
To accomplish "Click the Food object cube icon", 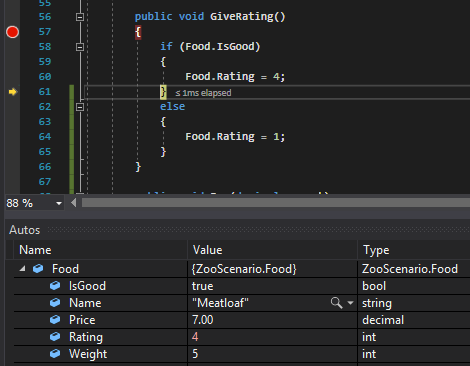I will click(38, 268).
